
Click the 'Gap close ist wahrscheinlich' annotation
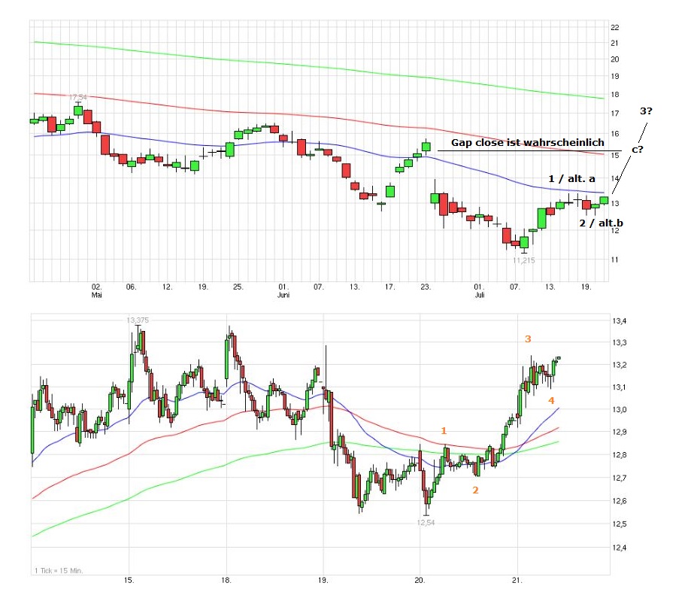pos(527,142)
